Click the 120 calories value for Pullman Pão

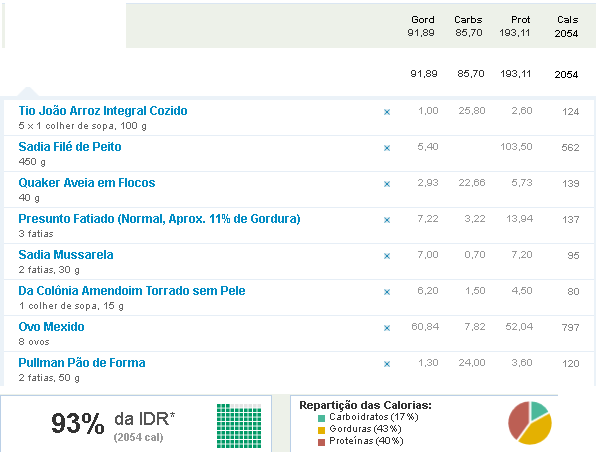click(571, 364)
